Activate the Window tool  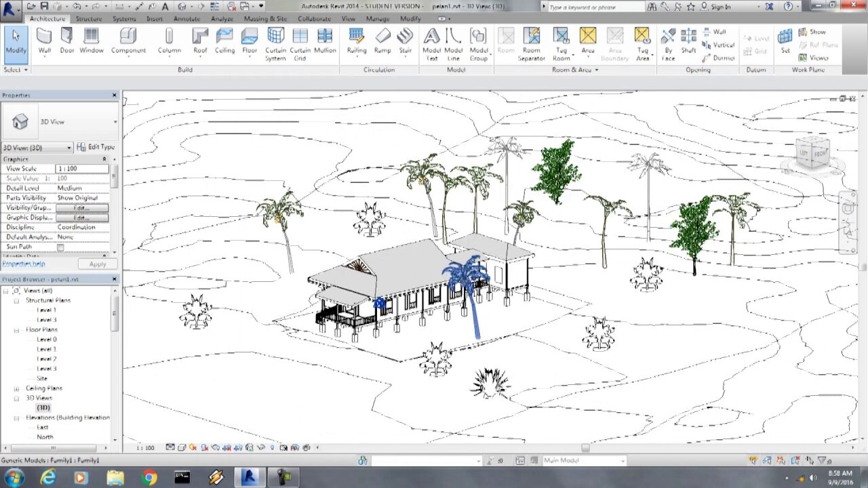(92, 43)
